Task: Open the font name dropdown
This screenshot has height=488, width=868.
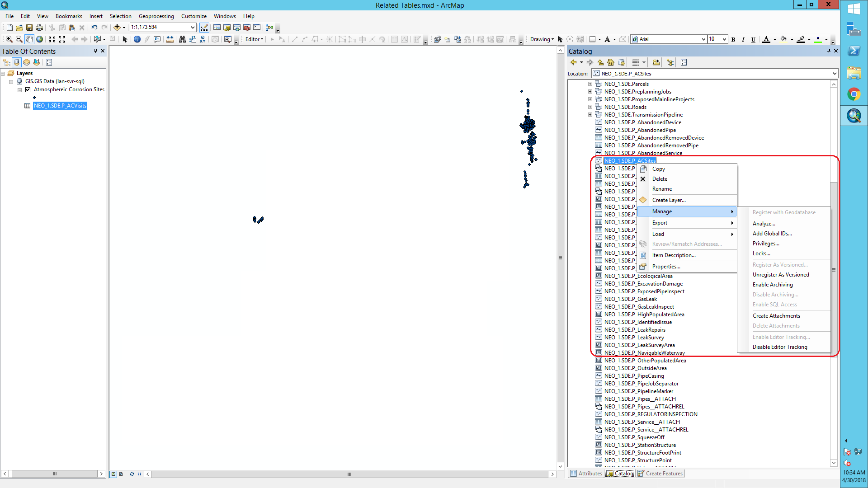Action: (703, 39)
